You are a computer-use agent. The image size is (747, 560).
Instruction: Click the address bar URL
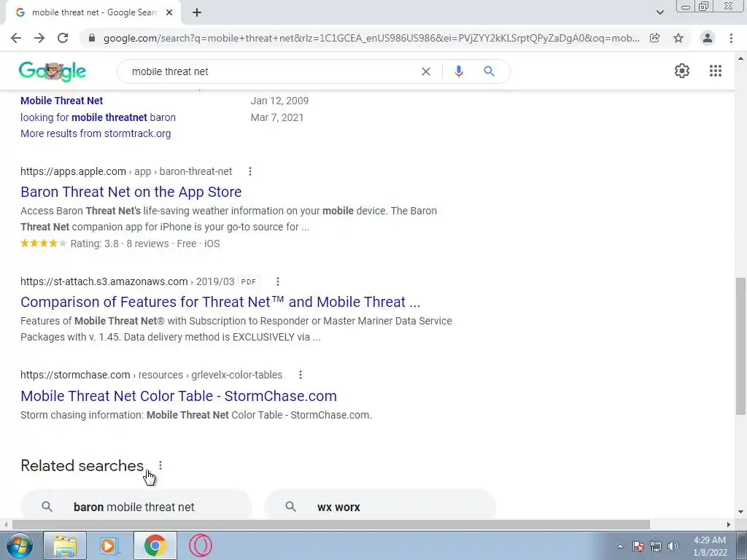click(371, 38)
